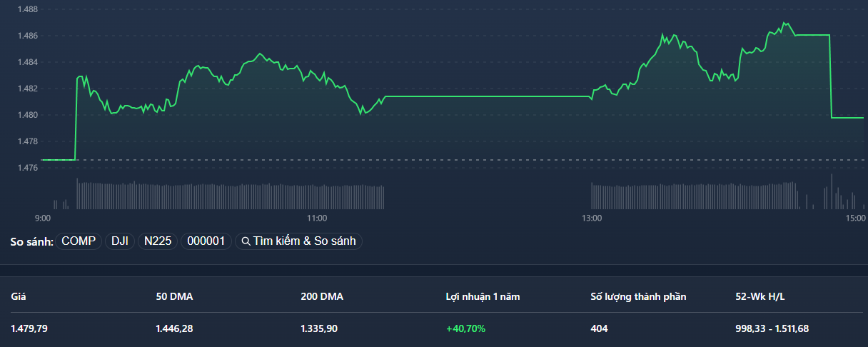Click the magnifier icon beside Tìm kiếm
Image resolution: width=868 pixels, height=347 pixels.
coord(246,241)
